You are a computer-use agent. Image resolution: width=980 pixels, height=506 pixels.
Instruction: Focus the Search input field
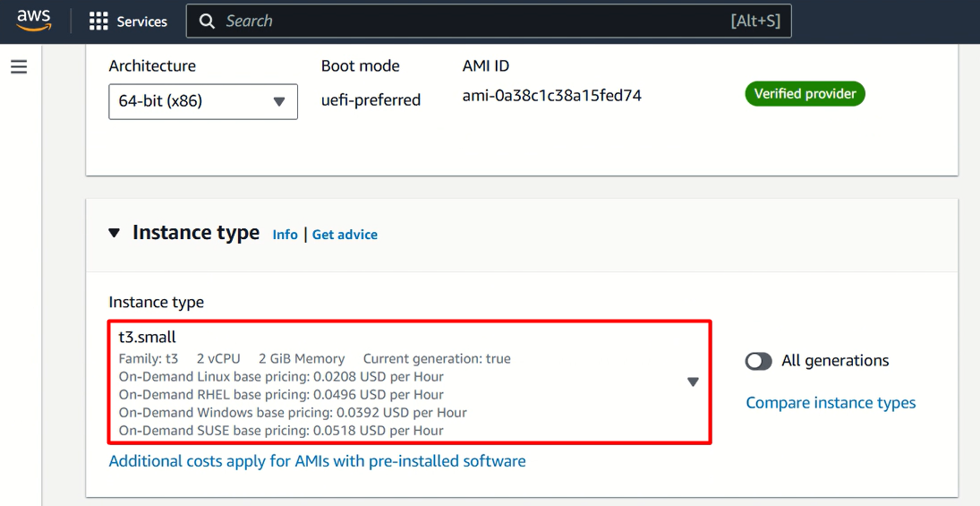point(489,21)
